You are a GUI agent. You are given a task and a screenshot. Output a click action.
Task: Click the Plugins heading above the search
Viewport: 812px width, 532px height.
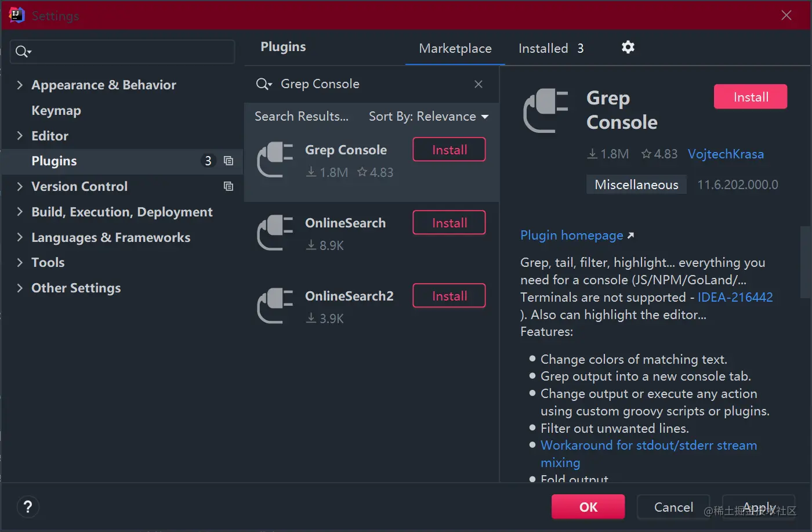coord(283,47)
